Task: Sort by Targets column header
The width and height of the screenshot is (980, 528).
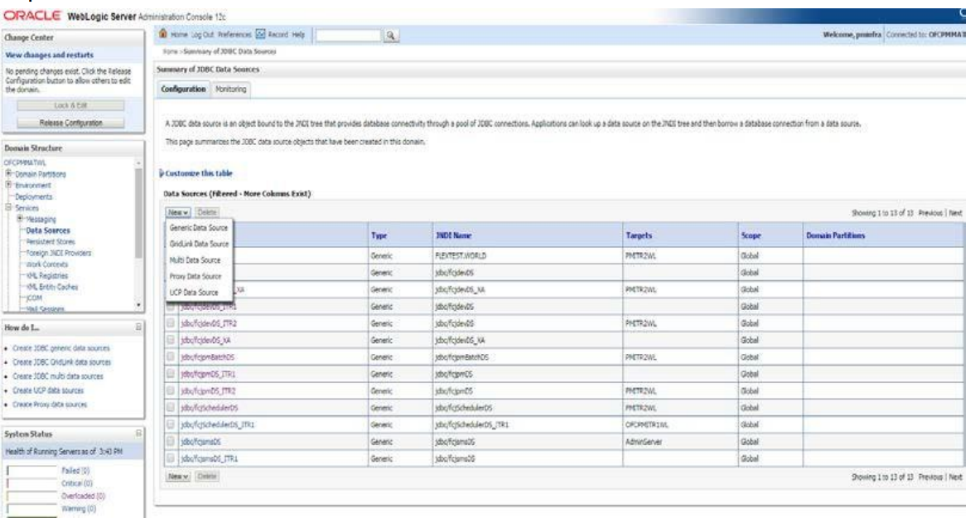Action: coord(639,236)
